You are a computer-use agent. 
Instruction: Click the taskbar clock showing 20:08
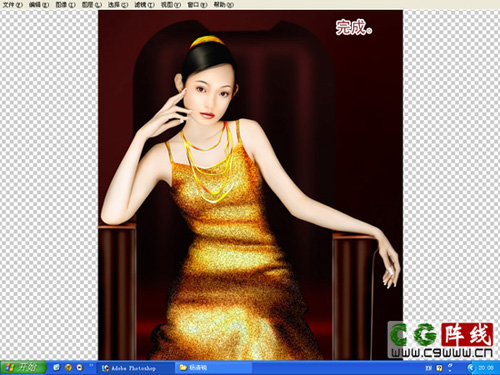pyautogui.click(x=486, y=368)
